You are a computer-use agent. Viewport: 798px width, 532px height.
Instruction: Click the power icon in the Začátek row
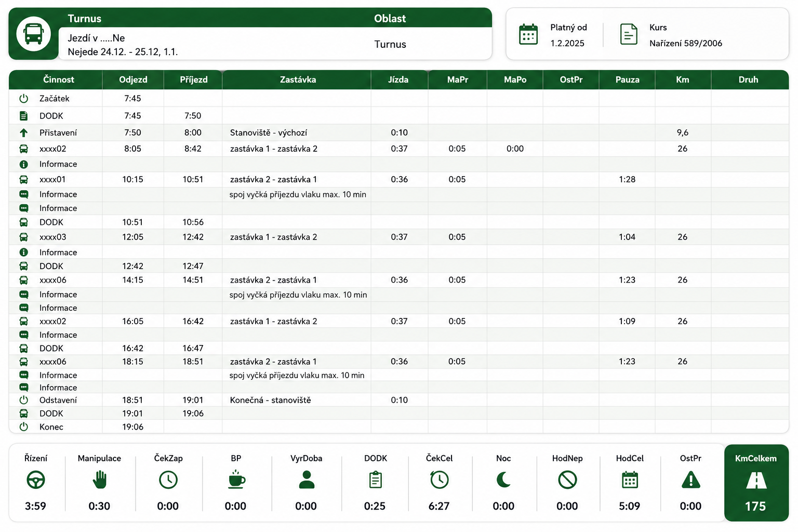[x=23, y=98]
